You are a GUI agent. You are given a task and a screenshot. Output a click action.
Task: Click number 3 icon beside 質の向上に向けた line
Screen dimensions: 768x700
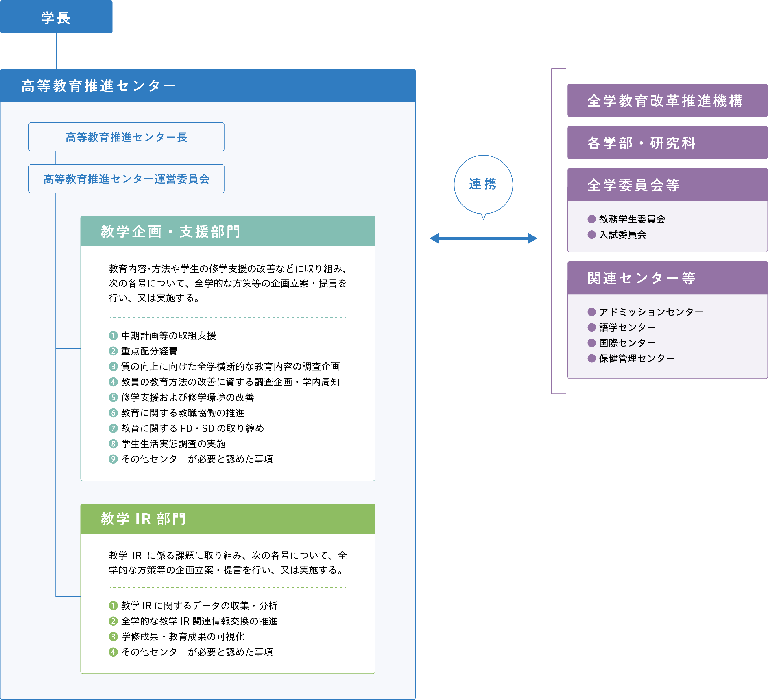(113, 366)
